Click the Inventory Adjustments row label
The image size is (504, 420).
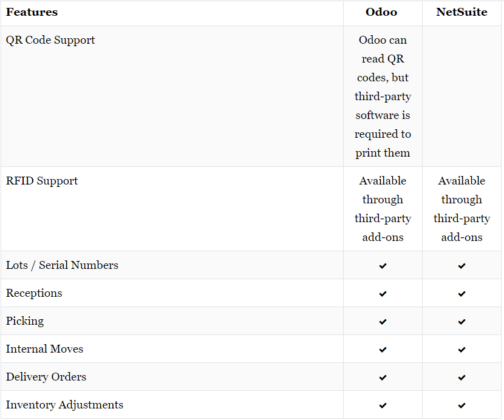pos(64,405)
